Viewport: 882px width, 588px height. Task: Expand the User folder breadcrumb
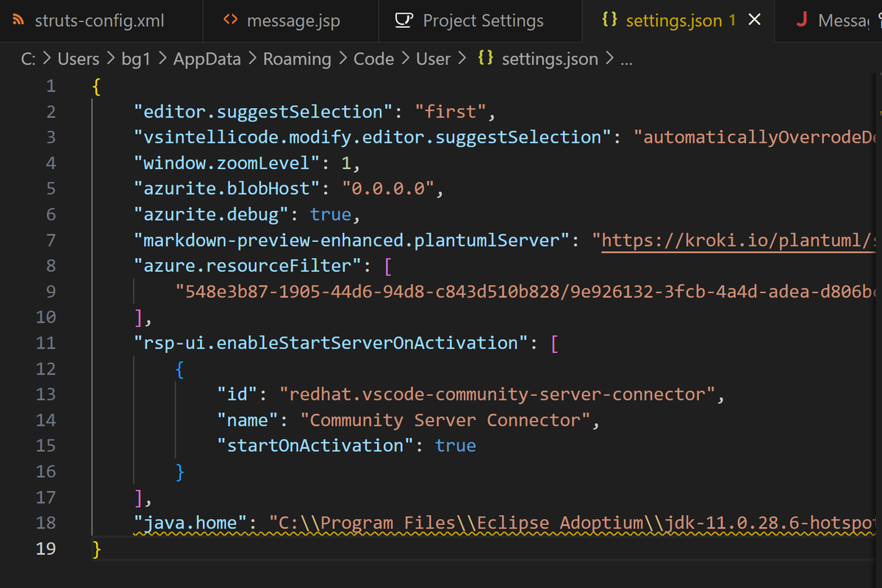433,59
